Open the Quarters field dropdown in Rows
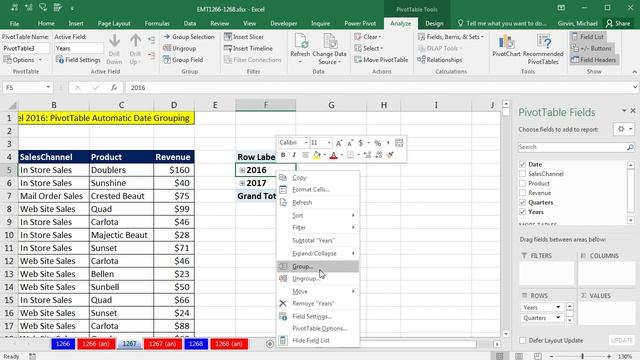 (x=558, y=318)
